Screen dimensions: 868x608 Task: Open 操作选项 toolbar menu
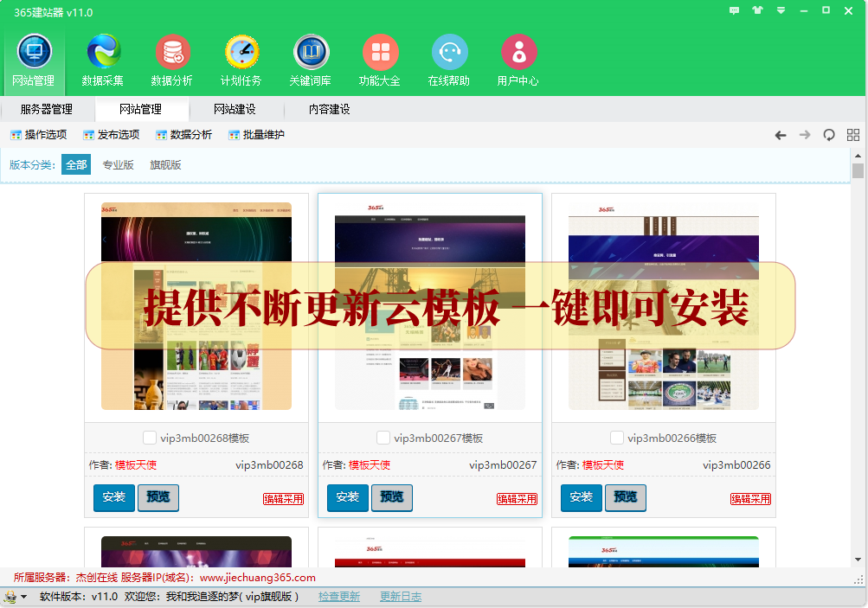pos(39,134)
